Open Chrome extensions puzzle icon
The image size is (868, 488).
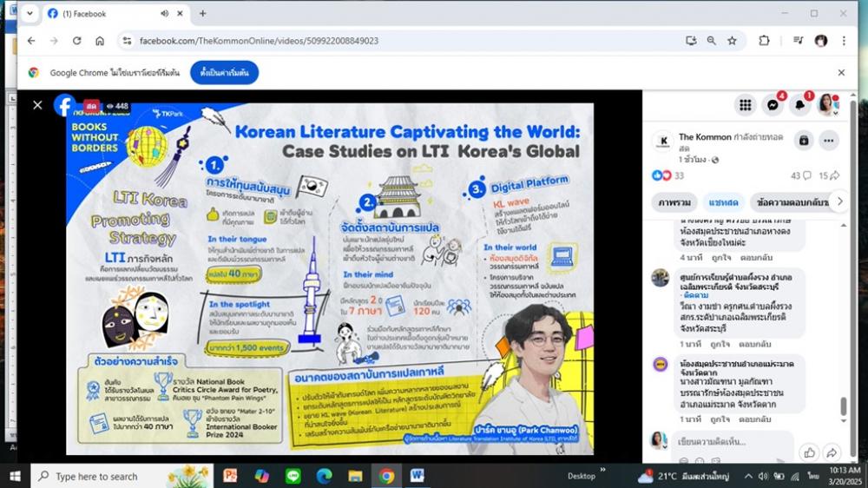tap(764, 41)
